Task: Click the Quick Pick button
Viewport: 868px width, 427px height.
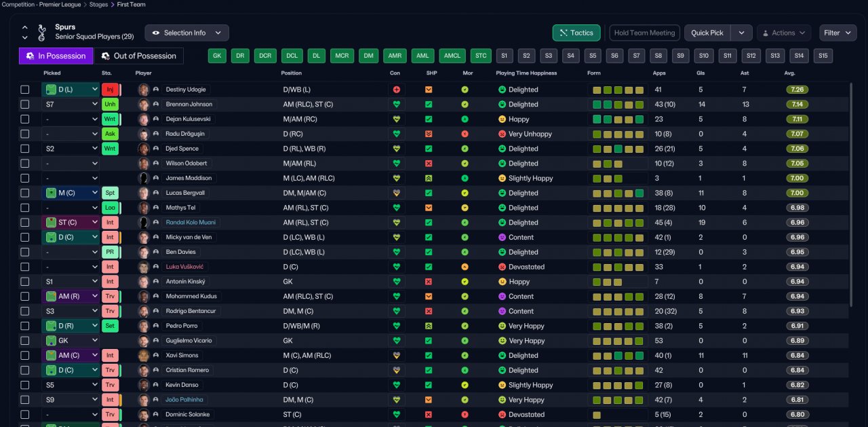Action: pos(707,33)
